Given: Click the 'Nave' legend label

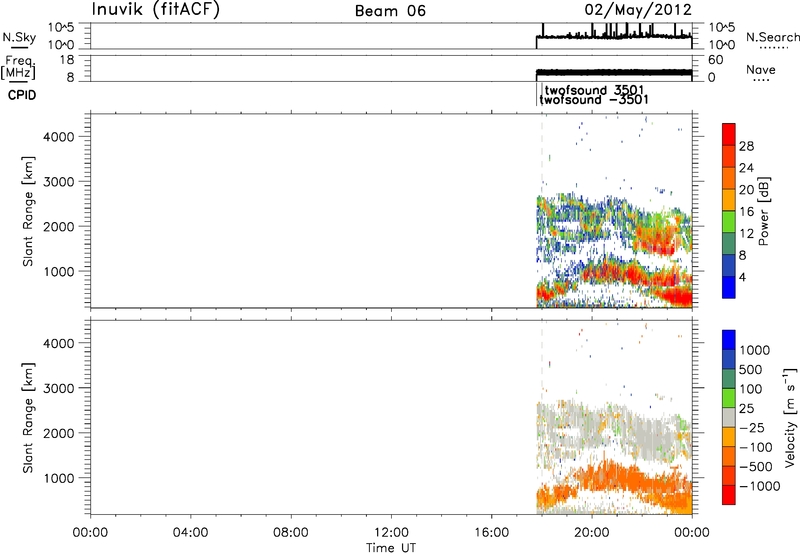Looking at the screenshot, I should coord(761,70).
